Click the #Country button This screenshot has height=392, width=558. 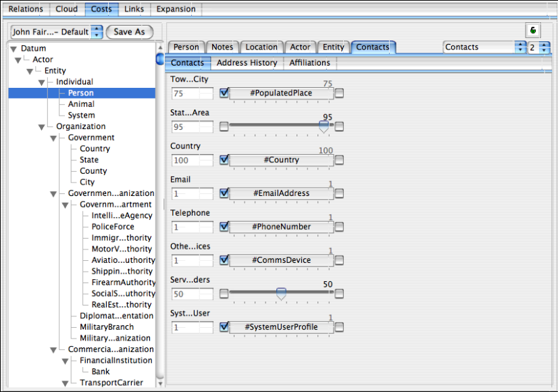coord(281,160)
